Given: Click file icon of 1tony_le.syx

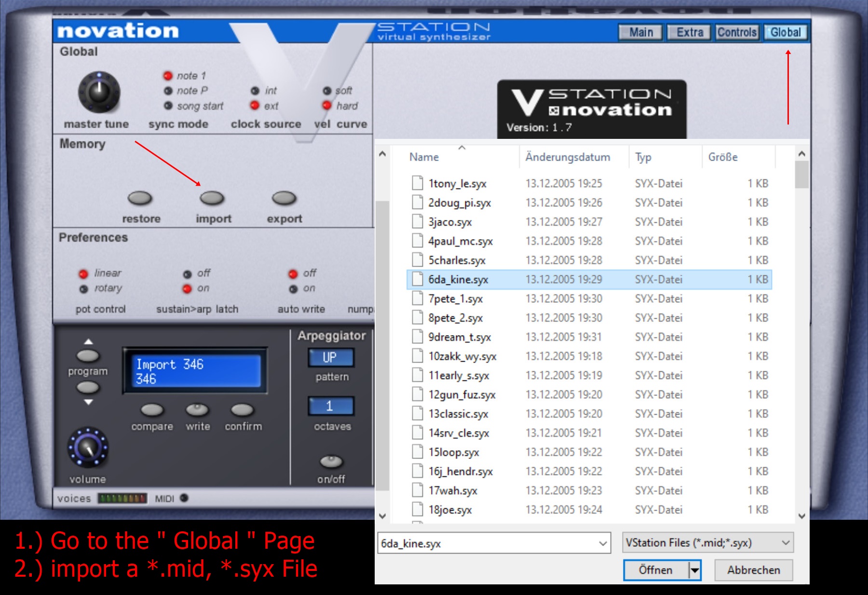Looking at the screenshot, I should [x=418, y=183].
